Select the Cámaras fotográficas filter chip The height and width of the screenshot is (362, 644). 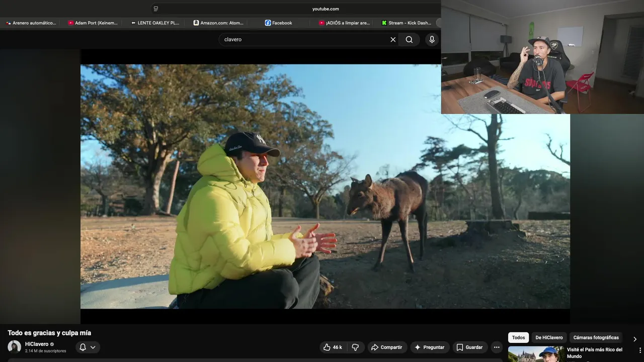click(596, 338)
